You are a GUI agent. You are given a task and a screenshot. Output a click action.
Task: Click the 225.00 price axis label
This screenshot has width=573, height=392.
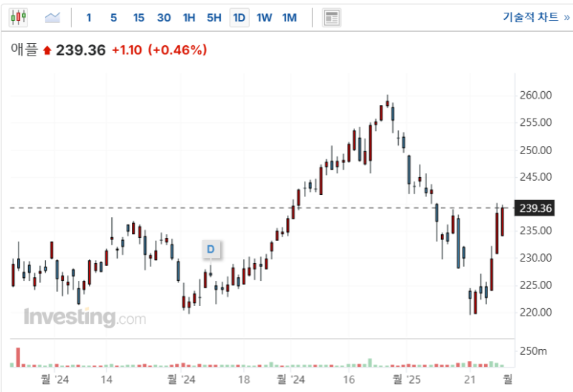pos(535,285)
